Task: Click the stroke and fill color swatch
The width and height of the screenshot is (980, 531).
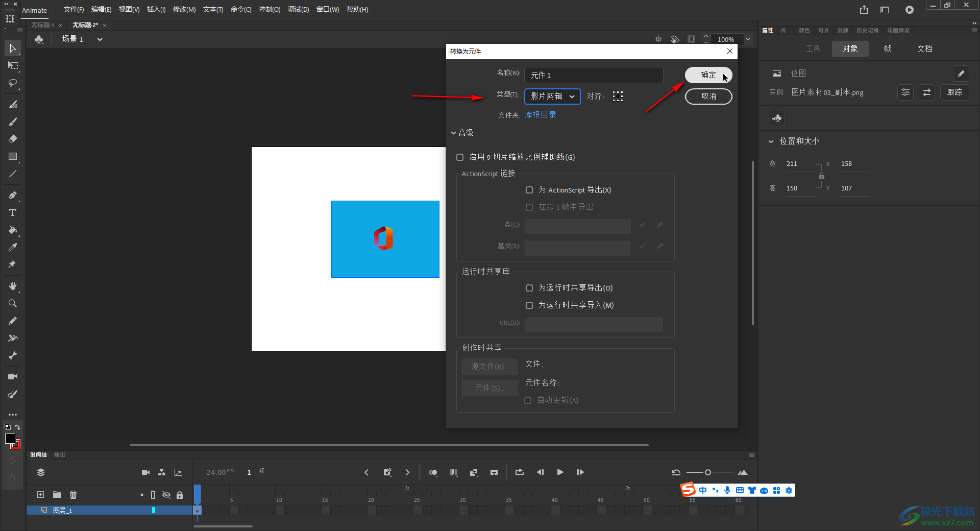Action: (12, 441)
